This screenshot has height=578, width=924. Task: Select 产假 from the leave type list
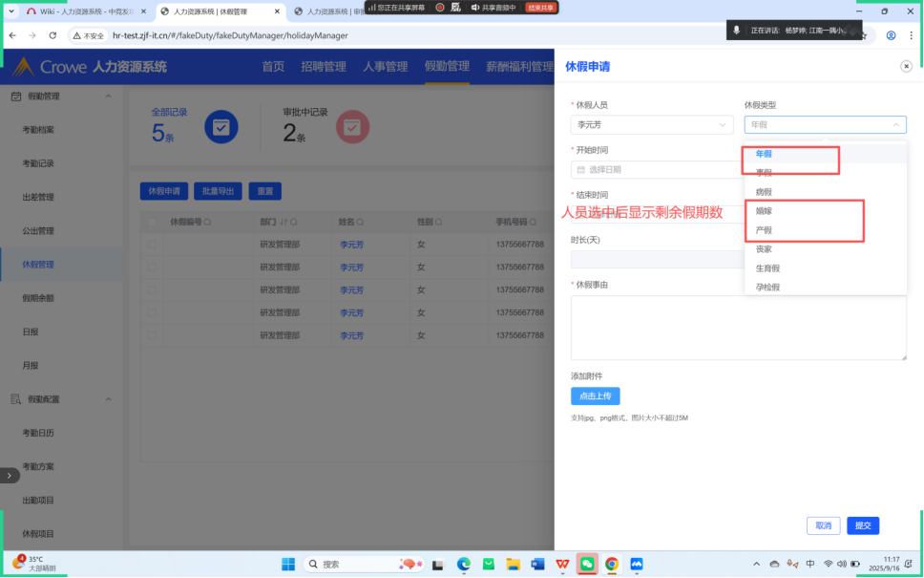pos(825,230)
